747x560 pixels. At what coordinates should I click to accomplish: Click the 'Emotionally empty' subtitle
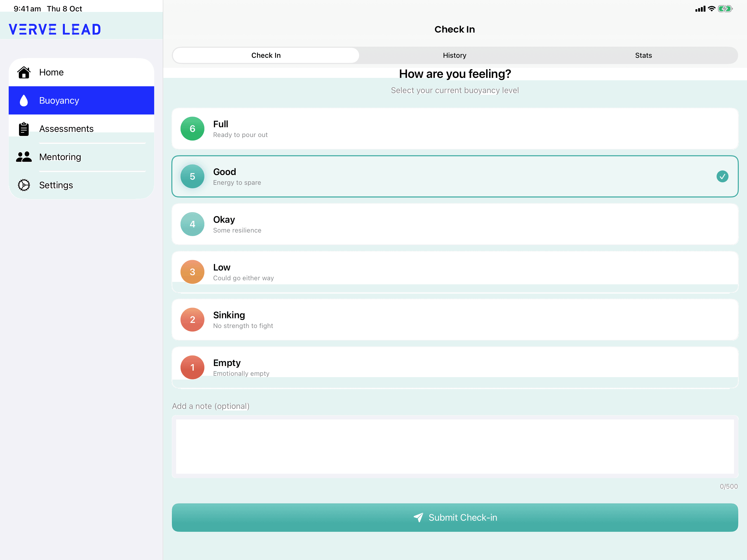point(241,374)
